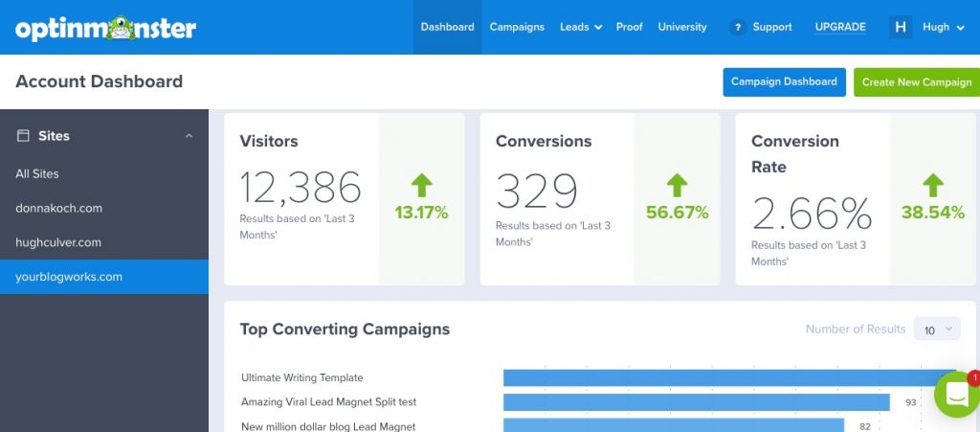Viewport: 980px width, 432px height.
Task: Click the Ultimate Writing Template label
Action: point(301,377)
